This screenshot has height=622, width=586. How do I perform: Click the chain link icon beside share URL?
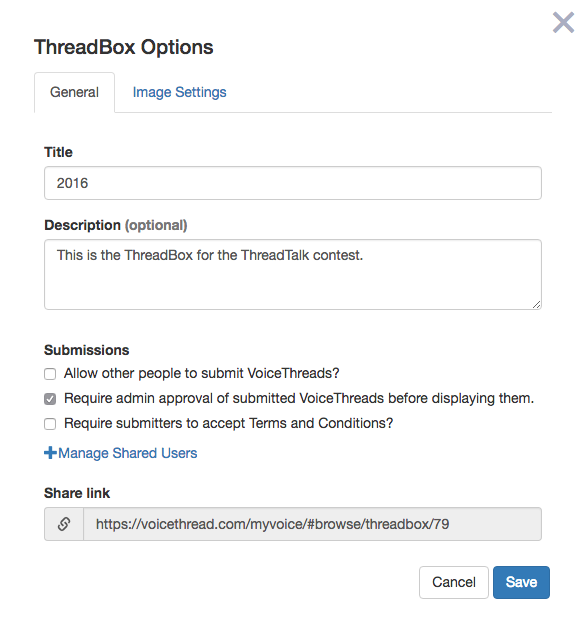pos(64,524)
